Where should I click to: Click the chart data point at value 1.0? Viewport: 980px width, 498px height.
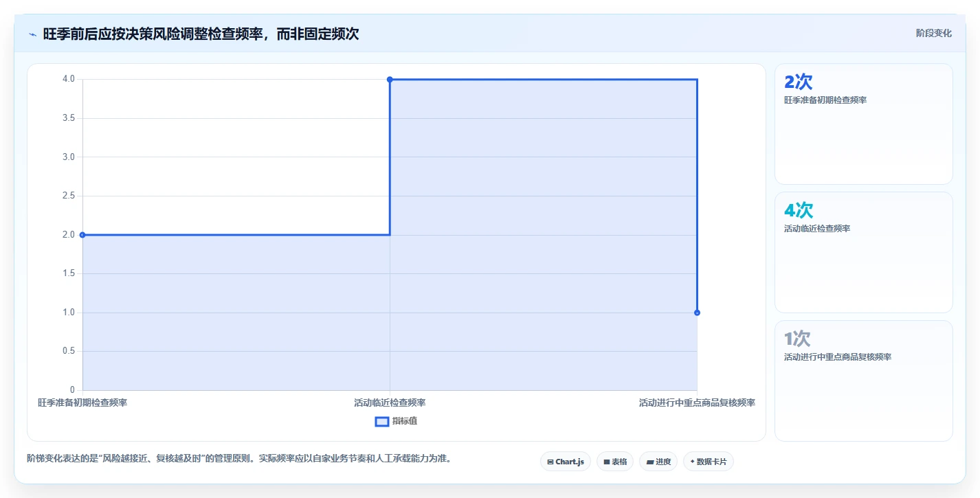(697, 313)
